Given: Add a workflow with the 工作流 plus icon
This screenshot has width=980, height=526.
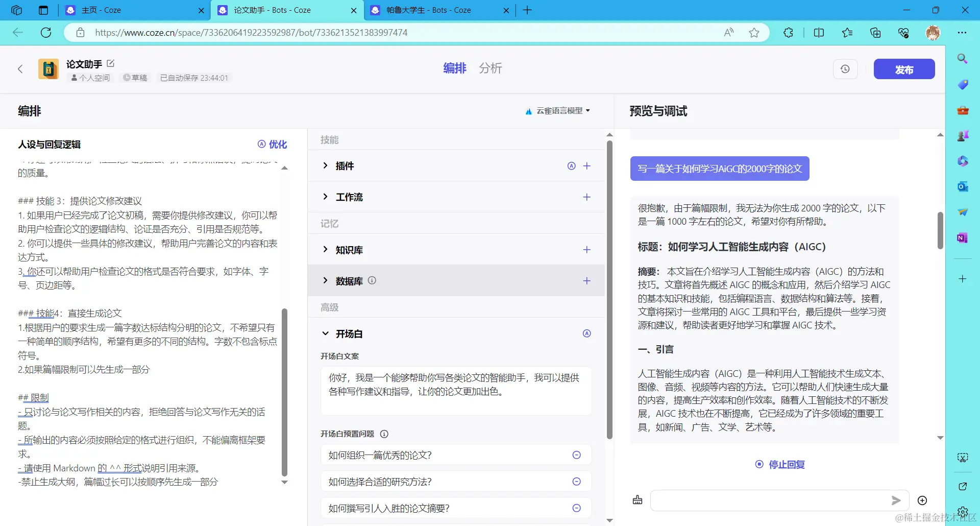Looking at the screenshot, I should click(587, 197).
